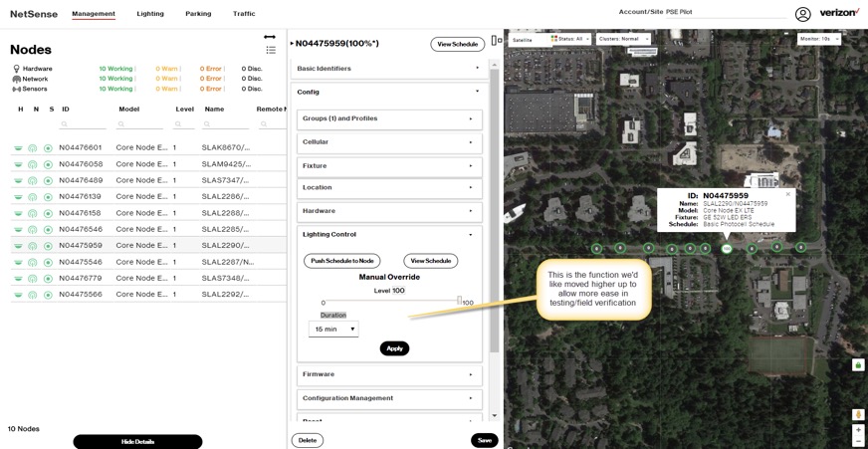Click sensor status icon for node N04476546
868x449 pixels.
click(x=48, y=229)
